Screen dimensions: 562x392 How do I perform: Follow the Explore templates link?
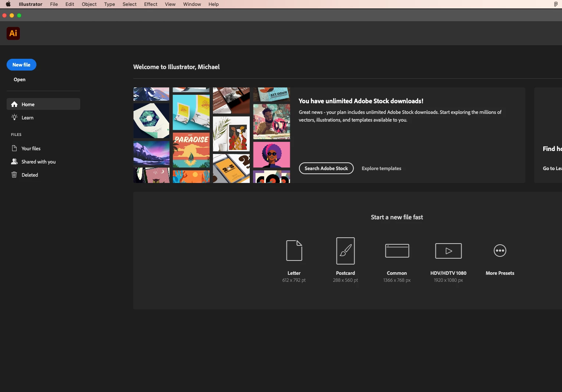(381, 168)
